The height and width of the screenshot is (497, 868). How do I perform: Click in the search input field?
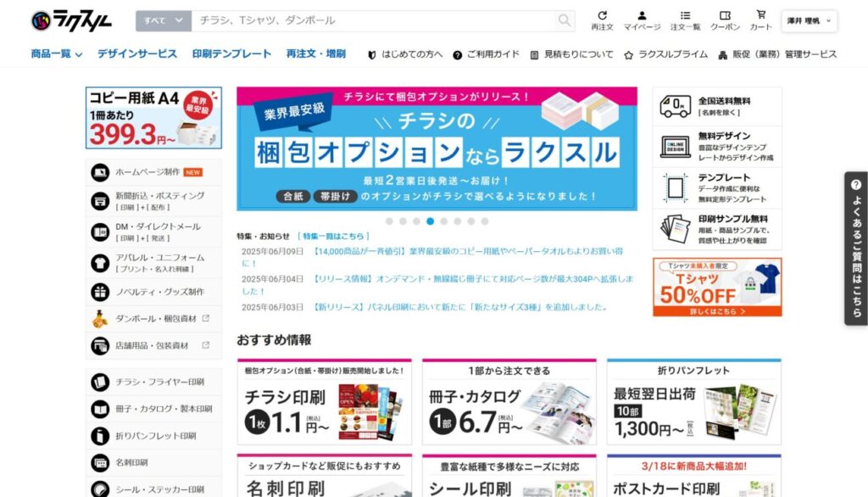pos(374,20)
